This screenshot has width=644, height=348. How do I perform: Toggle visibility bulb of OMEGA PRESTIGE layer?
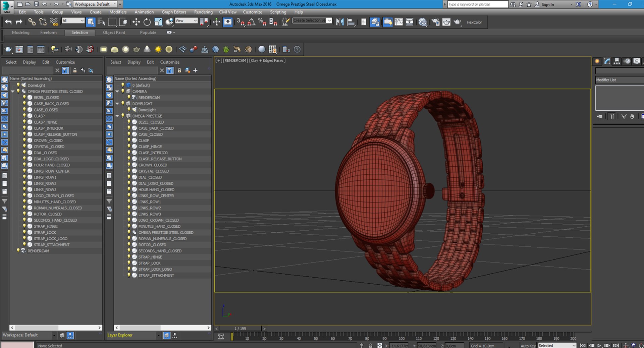[123, 116]
